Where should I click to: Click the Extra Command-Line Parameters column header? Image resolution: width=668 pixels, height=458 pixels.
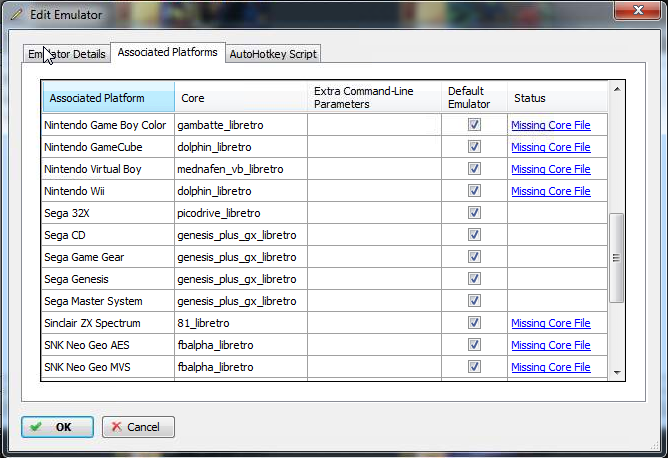click(374, 98)
